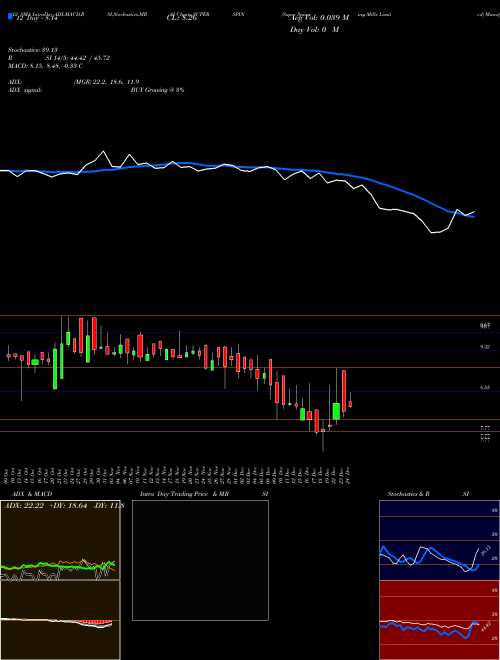
Task: Click the ADX line chart thumbnail
Action: tap(60, 540)
